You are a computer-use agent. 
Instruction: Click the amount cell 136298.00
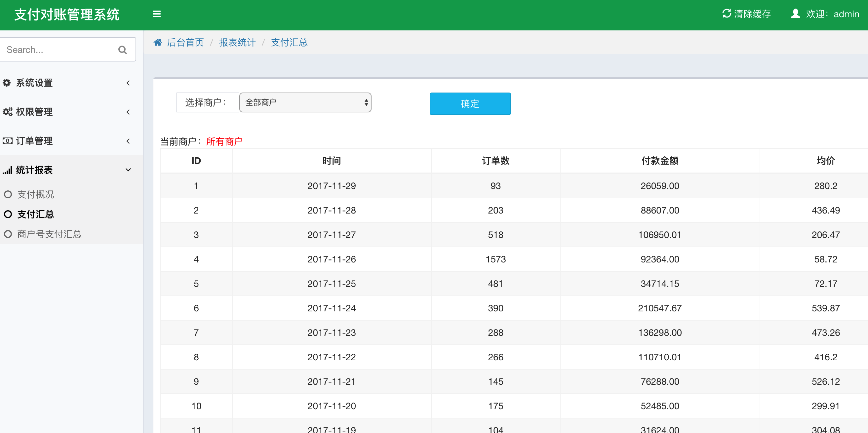coord(660,333)
